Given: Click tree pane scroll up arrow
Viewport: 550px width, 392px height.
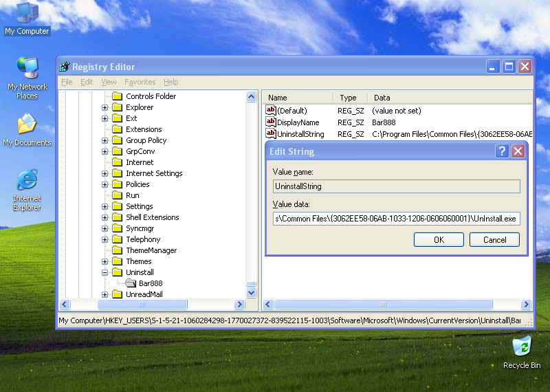Looking at the screenshot, I should [x=251, y=96].
